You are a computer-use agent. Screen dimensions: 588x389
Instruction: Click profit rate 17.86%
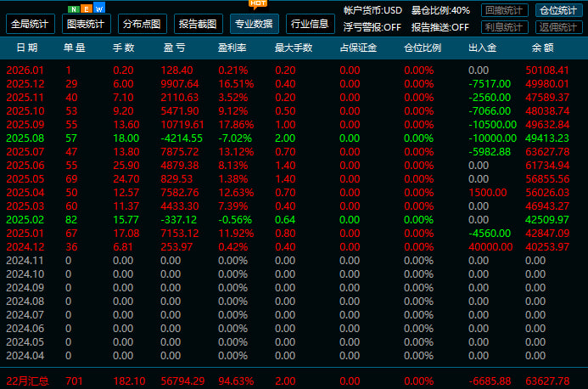236,125
